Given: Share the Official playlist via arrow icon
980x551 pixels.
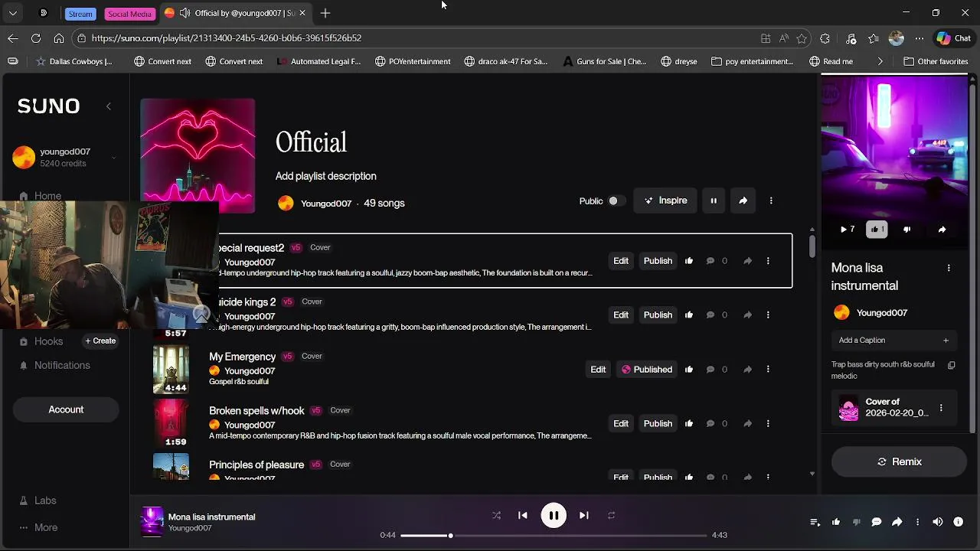Looking at the screenshot, I should (x=743, y=201).
